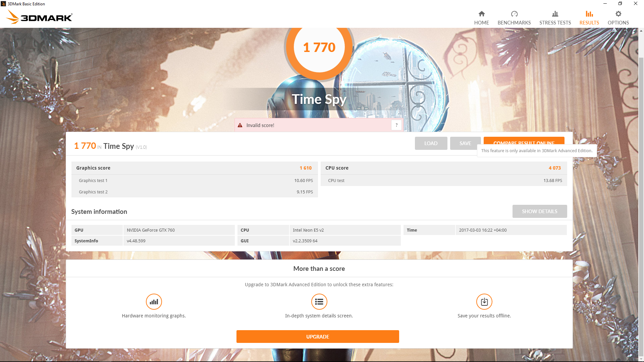Click the orange UPGRADE button
Screen dimensions: 644x362
click(x=318, y=337)
